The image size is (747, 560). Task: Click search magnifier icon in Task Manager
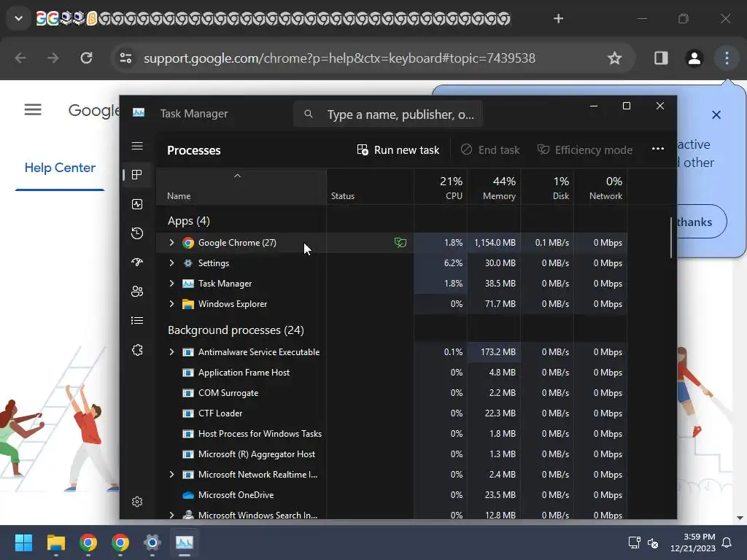click(309, 114)
